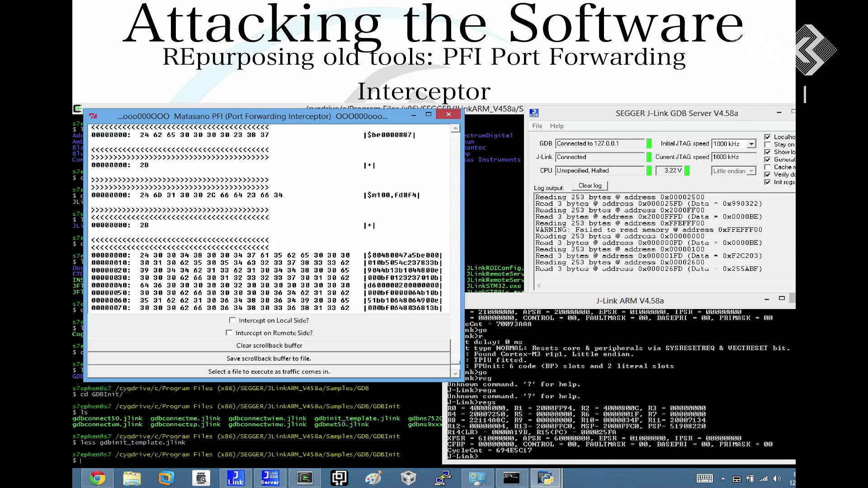Open Control Panel icon in the taskbar

coord(477,478)
